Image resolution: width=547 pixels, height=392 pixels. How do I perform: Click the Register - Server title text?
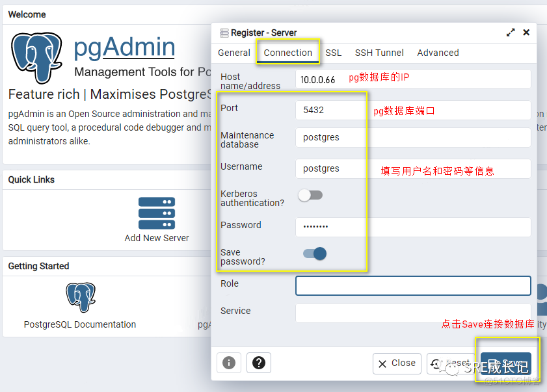263,33
